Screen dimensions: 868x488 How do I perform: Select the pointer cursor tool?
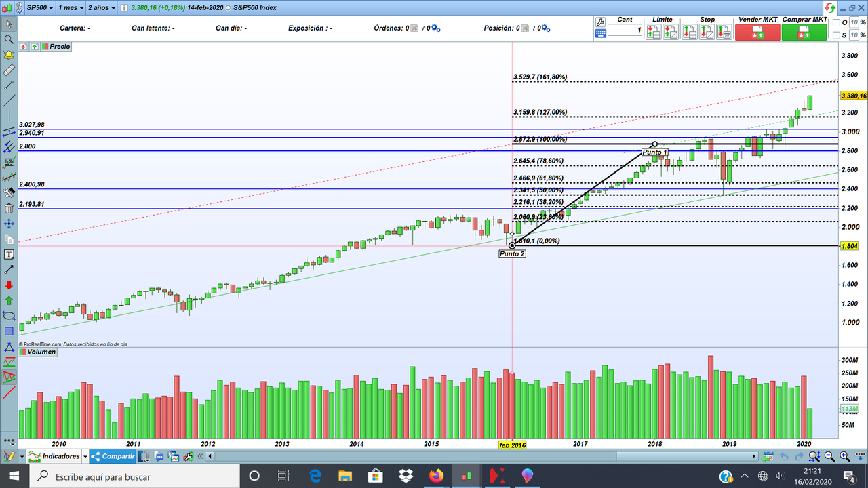[x=8, y=24]
